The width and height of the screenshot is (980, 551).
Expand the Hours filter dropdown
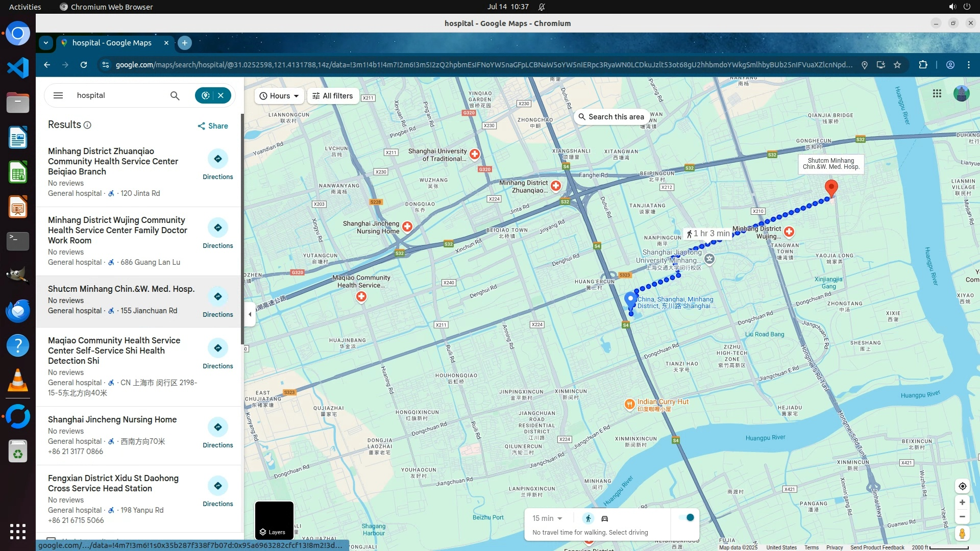pyautogui.click(x=279, y=96)
